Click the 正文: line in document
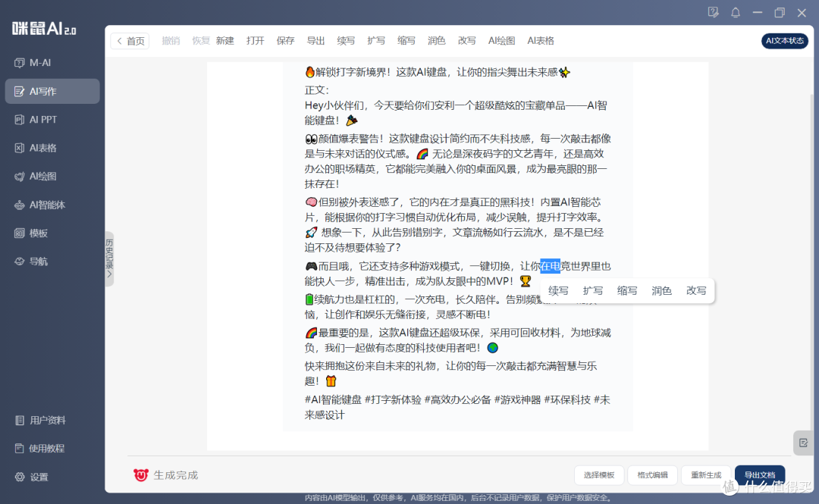 point(316,90)
